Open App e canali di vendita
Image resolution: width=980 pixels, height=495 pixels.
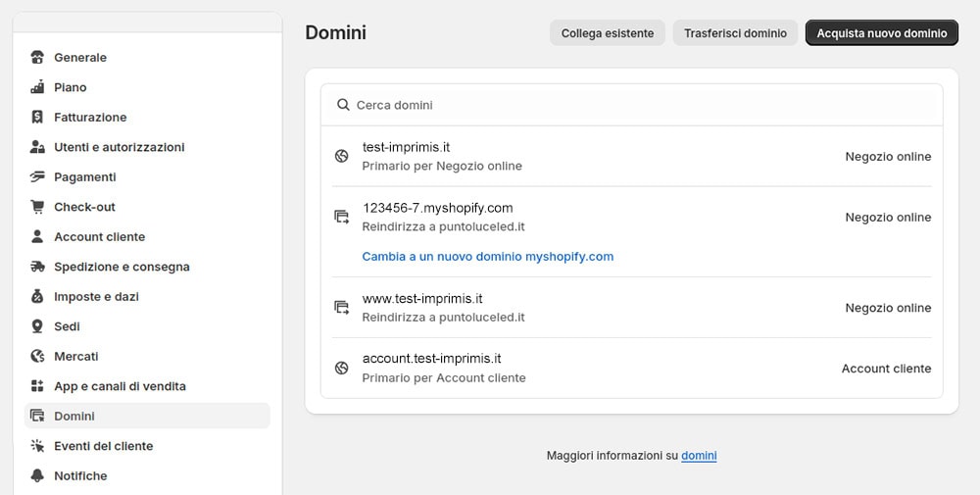147,386
